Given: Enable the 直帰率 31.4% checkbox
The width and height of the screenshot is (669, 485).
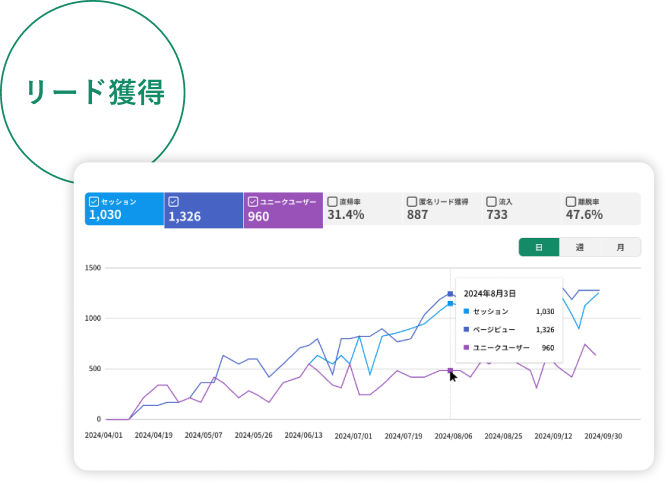Looking at the screenshot, I should [332, 201].
